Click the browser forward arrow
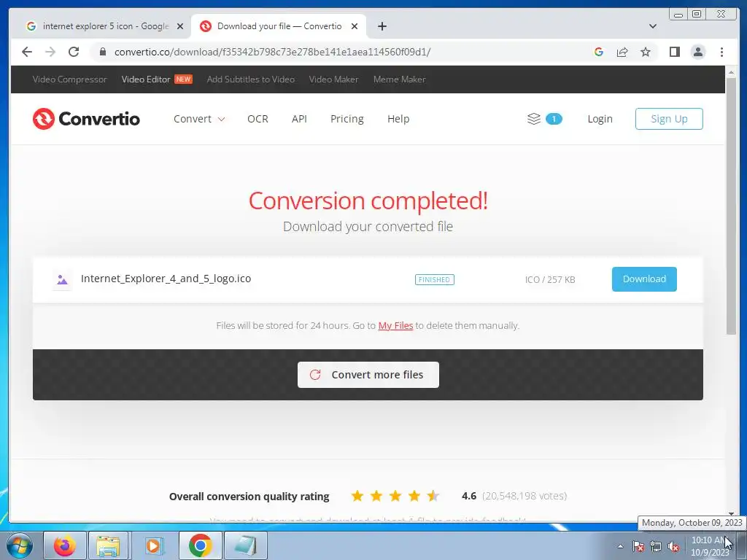This screenshot has width=747, height=560. [50, 52]
